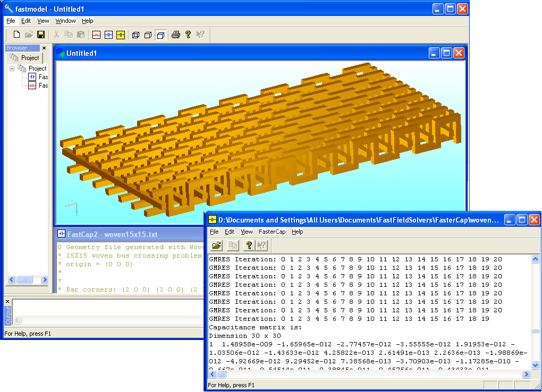Click the white FastCap capacitor toolbar icon
The width and height of the screenshot is (542, 392).
click(108, 35)
